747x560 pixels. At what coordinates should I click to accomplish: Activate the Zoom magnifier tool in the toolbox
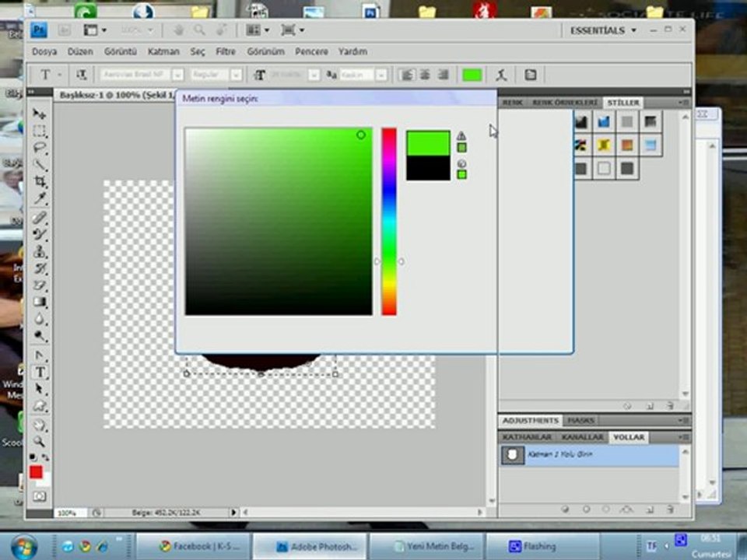click(39, 441)
